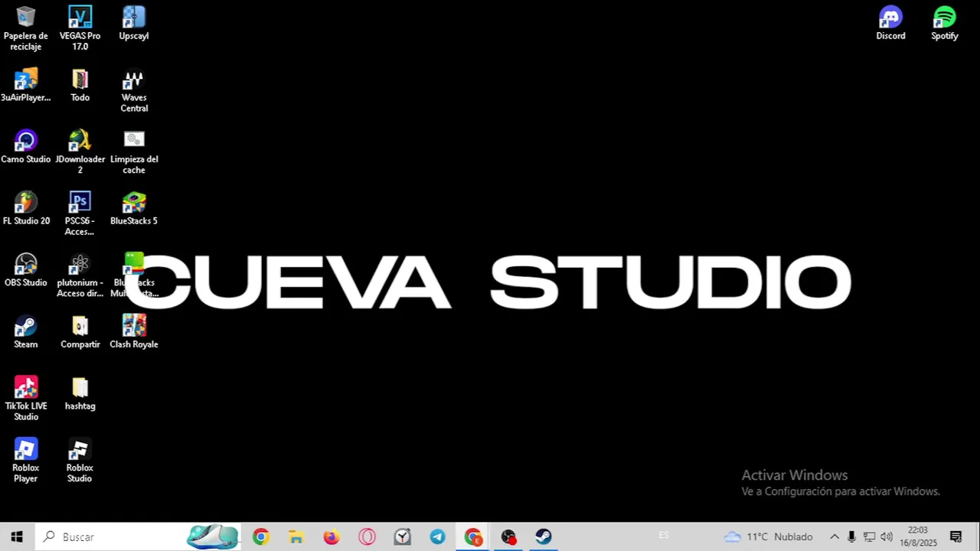Image resolution: width=980 pixels, height=551 pixels.
Task: Switch to OBS Studio on taskbar
Action: tap(508, 536)
